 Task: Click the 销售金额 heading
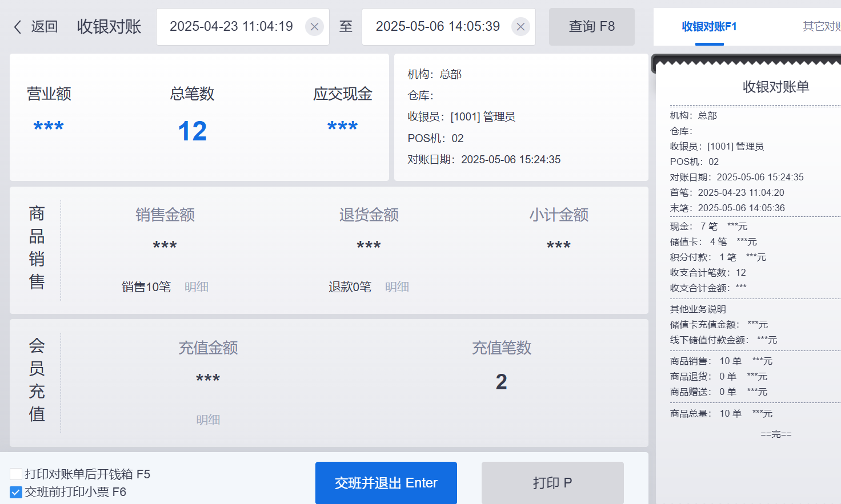point(165,215)
